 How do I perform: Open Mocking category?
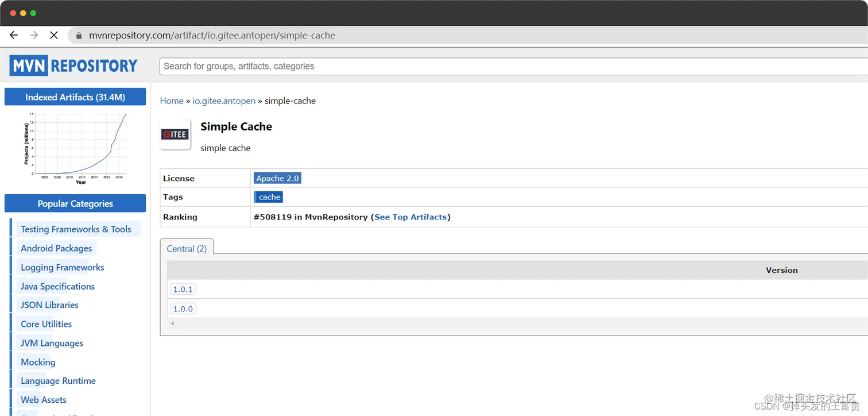point(38,361)
